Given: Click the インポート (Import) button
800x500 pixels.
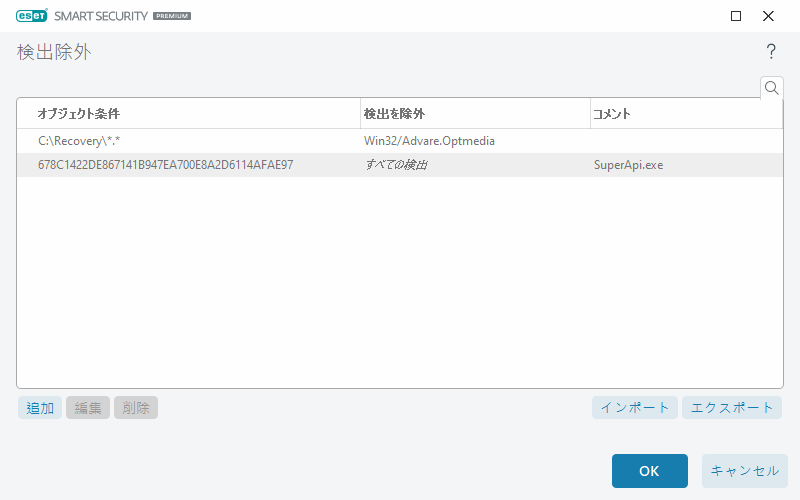Looking at the screenshot, I should 635,408.
